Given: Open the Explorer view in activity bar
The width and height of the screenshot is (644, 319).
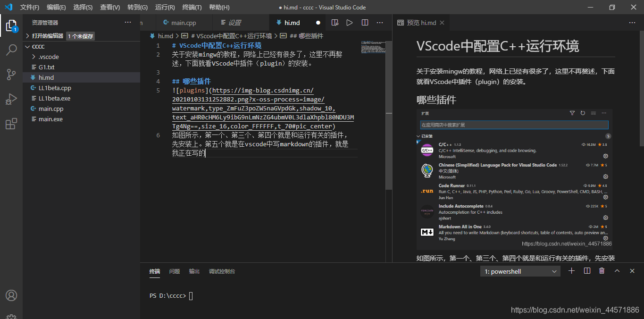Looking at the screenshot, I should click(11, 26).
